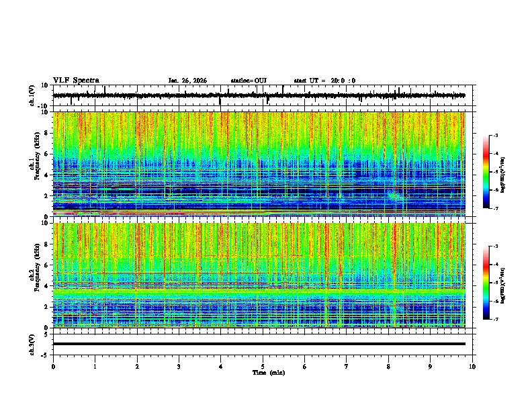
Task: Click the "-7" label on ch.2 colorbar
Action: point(495,319)
